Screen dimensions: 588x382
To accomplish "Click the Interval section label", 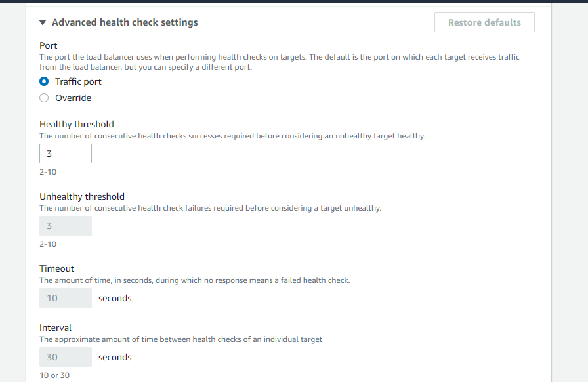I will point(56,328).
